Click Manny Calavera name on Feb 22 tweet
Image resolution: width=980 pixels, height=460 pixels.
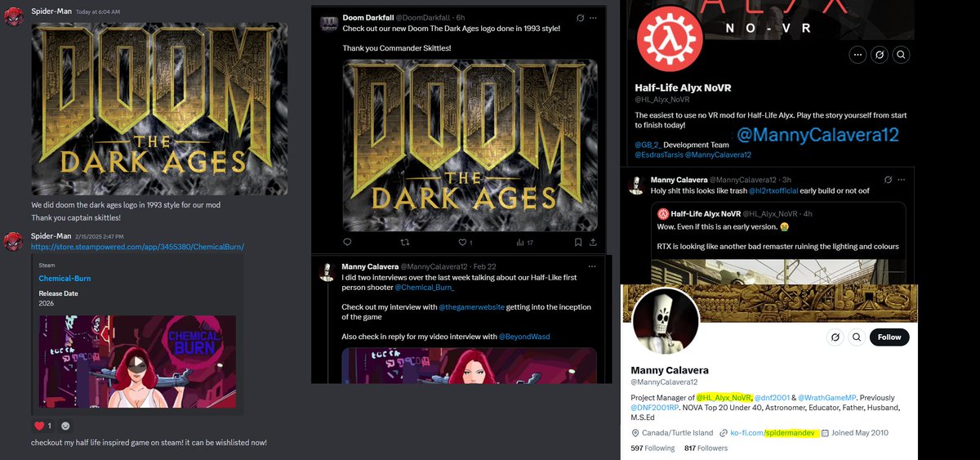tap(369, 266)
